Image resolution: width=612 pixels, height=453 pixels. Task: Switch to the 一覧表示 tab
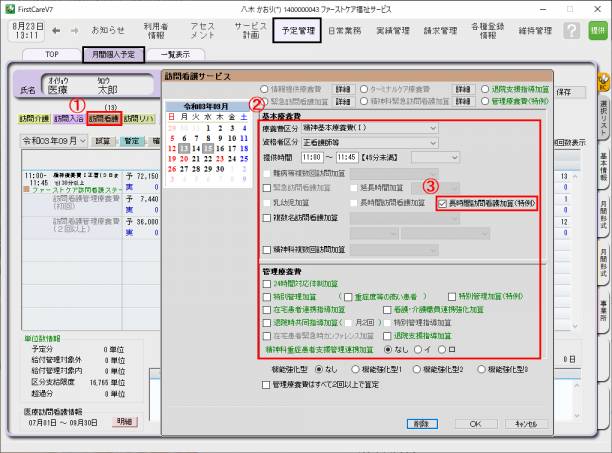[174, 54]
